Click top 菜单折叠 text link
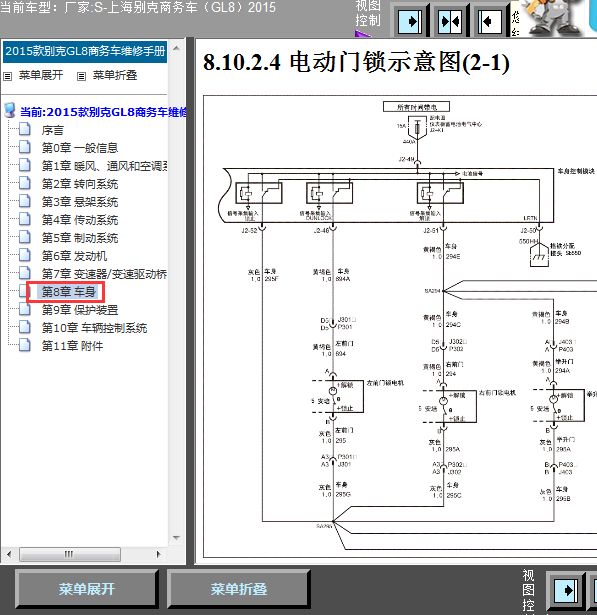This screenshot has width=597, height=615. click(115, 75)
